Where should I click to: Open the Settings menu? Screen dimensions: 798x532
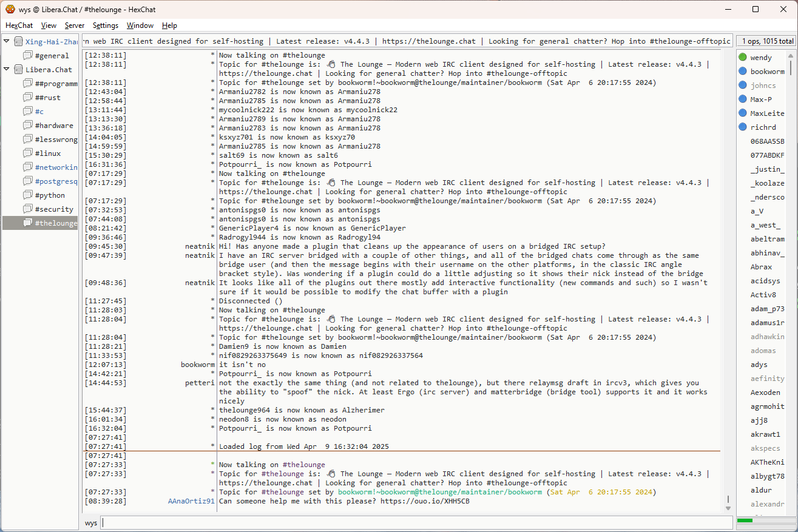[106, 25]
